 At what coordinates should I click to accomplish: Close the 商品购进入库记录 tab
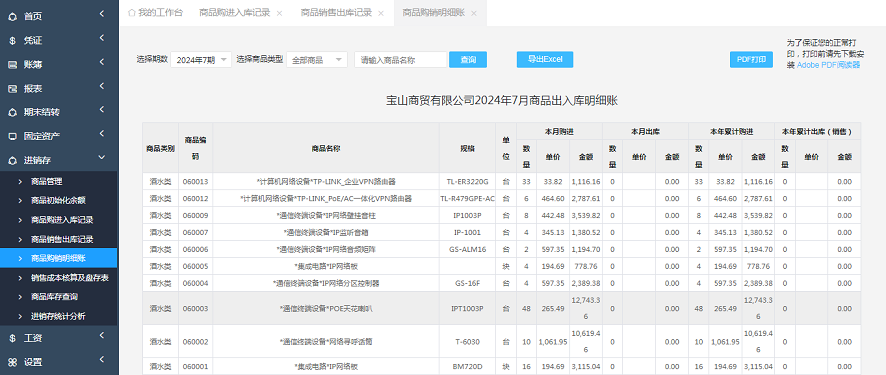279,13
